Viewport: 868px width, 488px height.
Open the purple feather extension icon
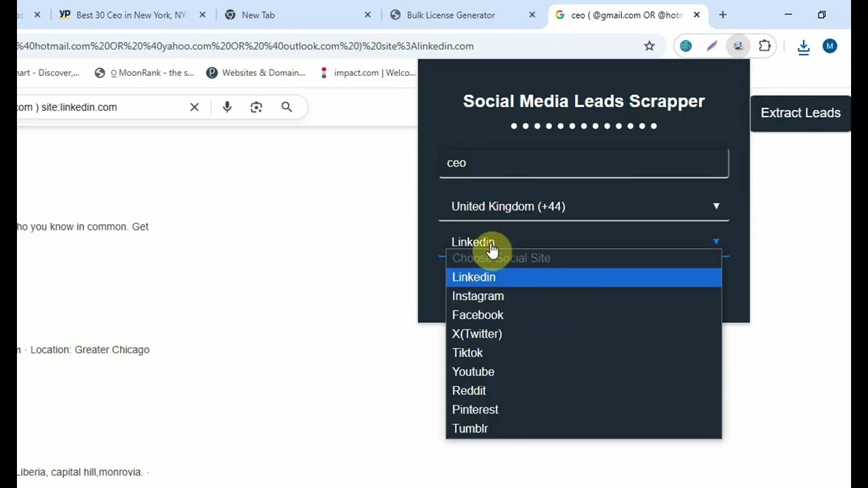(x=711, y=46)
